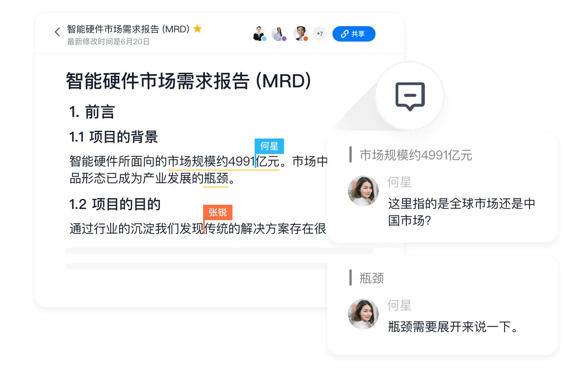Click the first collaborator avatar with blue dot

coord(260,33)
